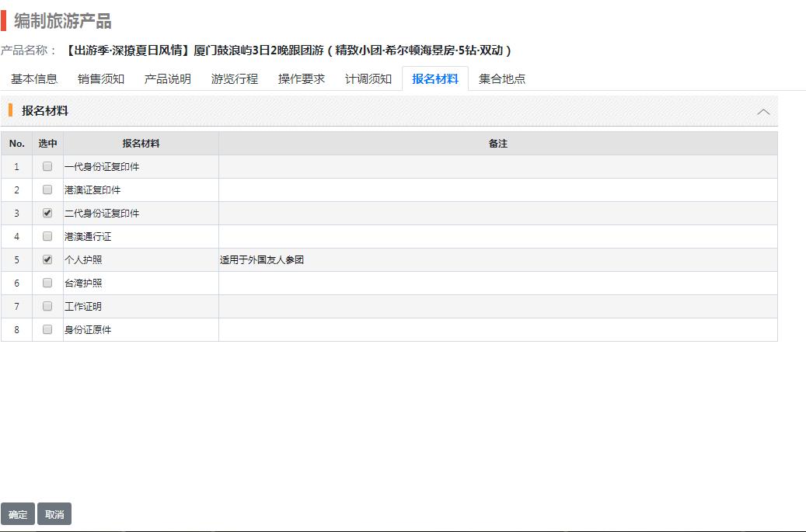806x532 pixels.
Task: Click the 港澳通行证 text
Action: pos(88,237)
